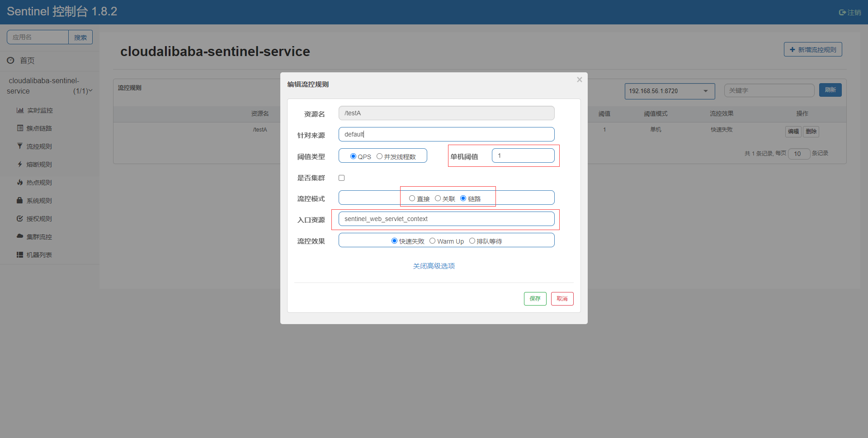Open 实时监控 menu item
The height and width of the screenshot is (438, 868).
pos(40,110)
